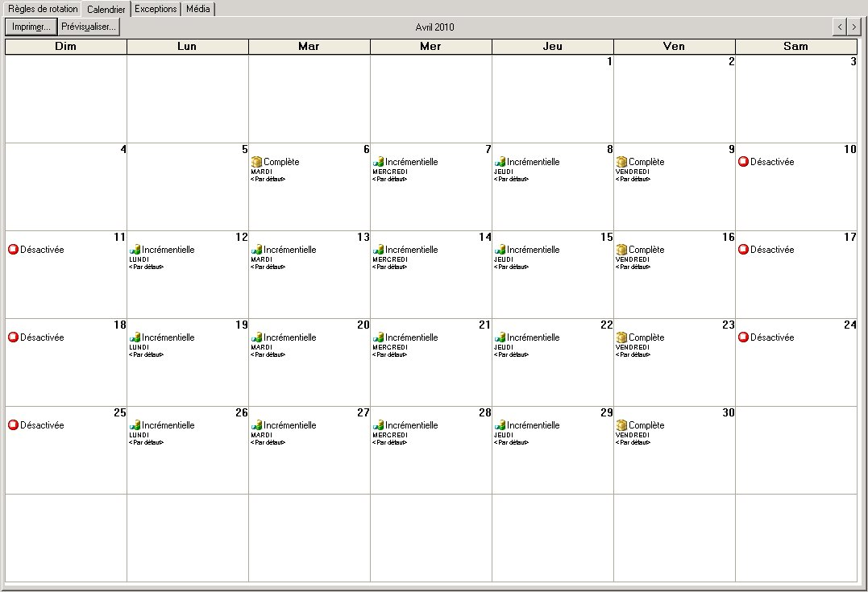Click the red Désactivée icon on April 10

pos(743,162)
